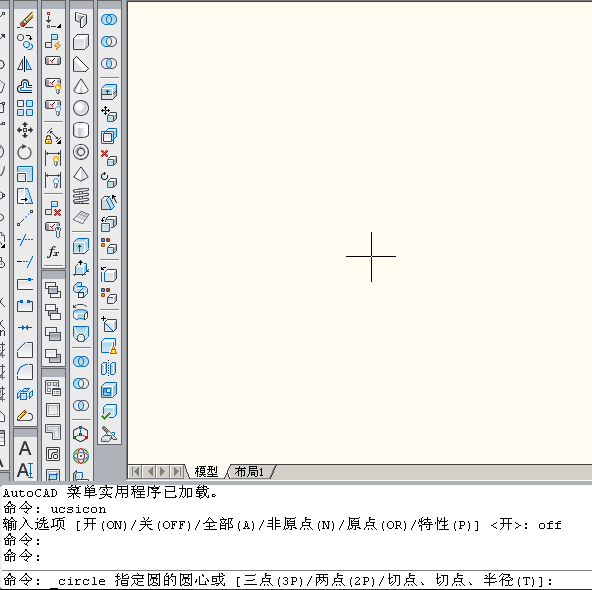
Task: Switch to the 布局1 layout tab
Action: coord(249,471)
